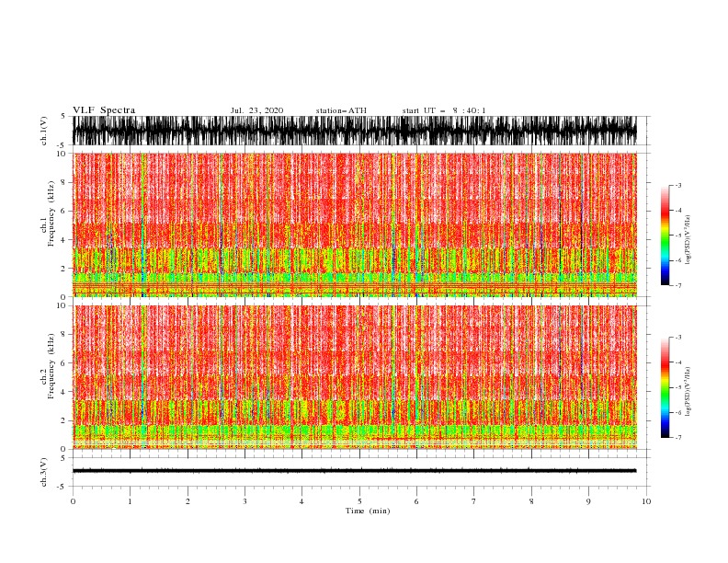The height and width of the screenshot is (563, 728).
Task: Click the '-3' label on ch.1 color scale
Action: click(x=677, y=185)
